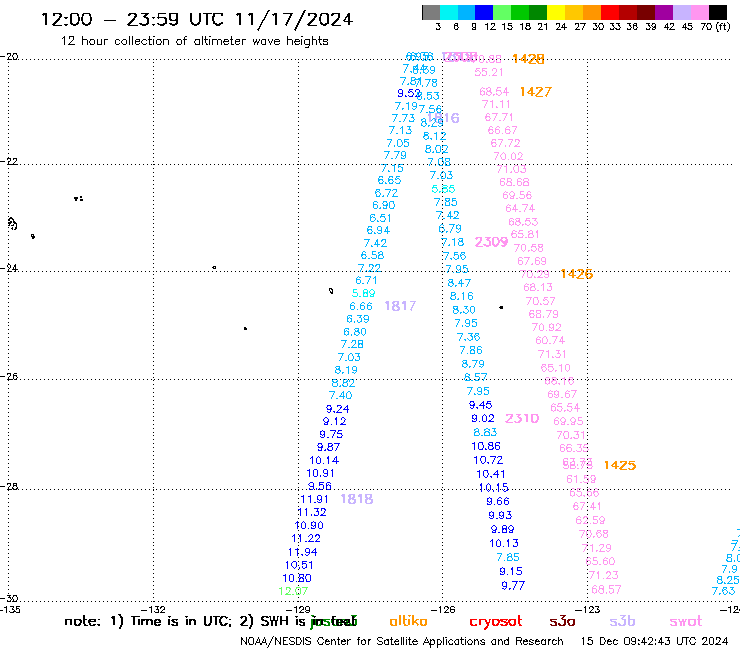Click the date range title '12:00 – 23:59 UTC 11/17/2024'
This screenshot has width=740, height=650.
[x=197, y=19]
